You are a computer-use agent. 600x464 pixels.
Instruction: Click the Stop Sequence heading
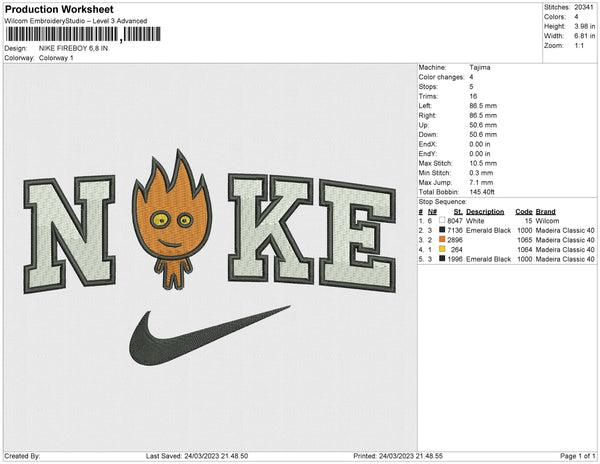[443, 202]
